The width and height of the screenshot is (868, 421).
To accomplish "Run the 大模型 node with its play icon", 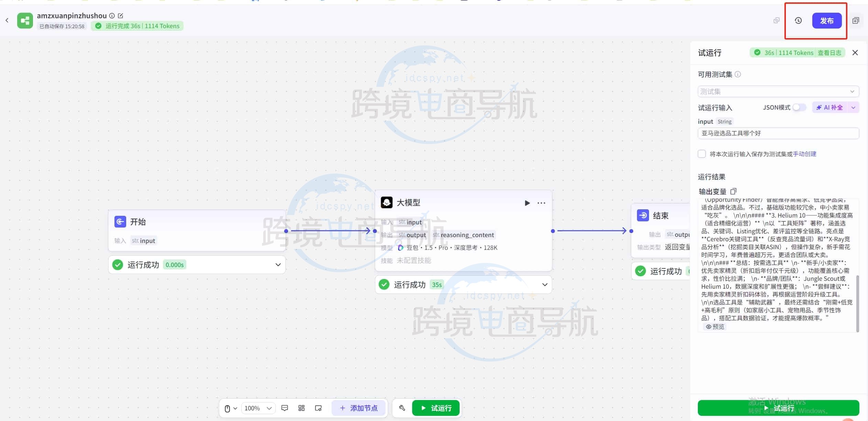I will 527,203.
